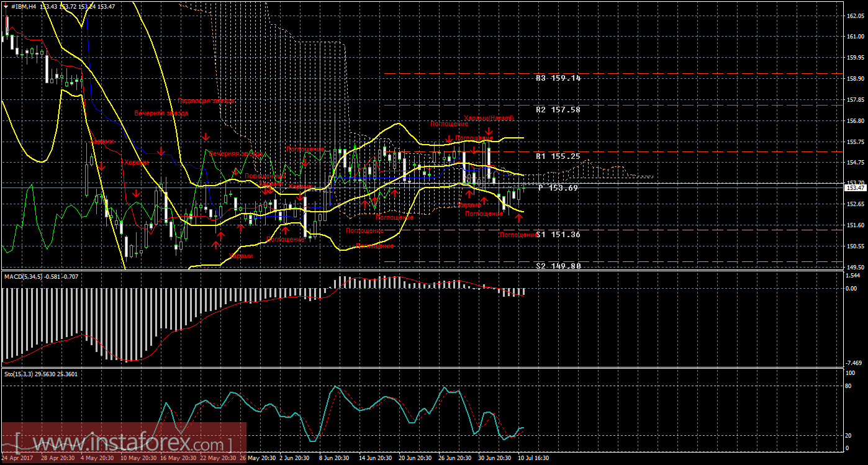This screenshot has height=465, width=868.
Task: Click the 151.60 price axis value
Action: coord(856,225)
